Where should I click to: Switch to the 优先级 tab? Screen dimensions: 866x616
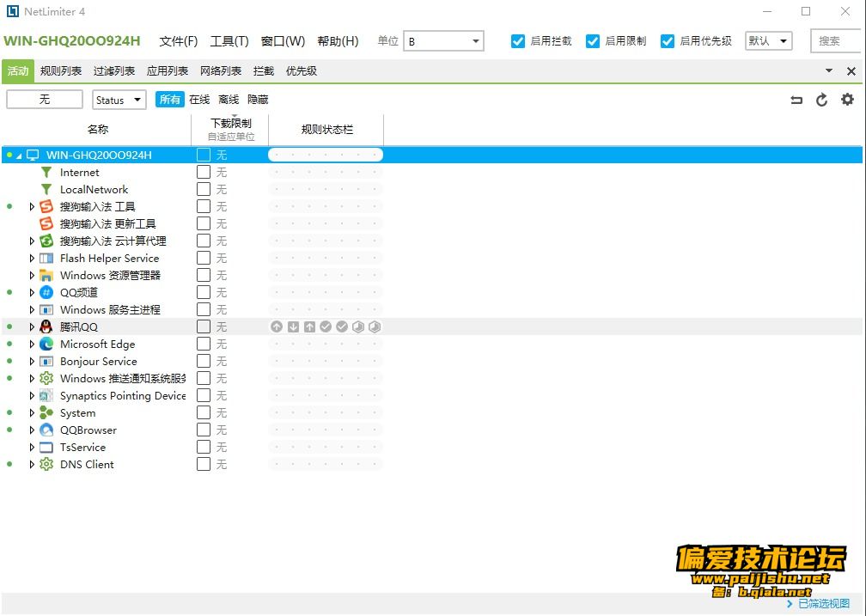[x=302, y=71]
